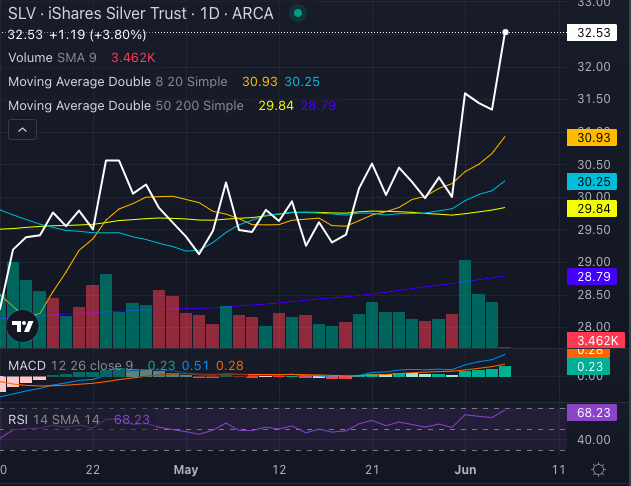631x486 pixels.
Task: Click the 0.28 signal value in MACD legend
Action: [x=230, y=365]
